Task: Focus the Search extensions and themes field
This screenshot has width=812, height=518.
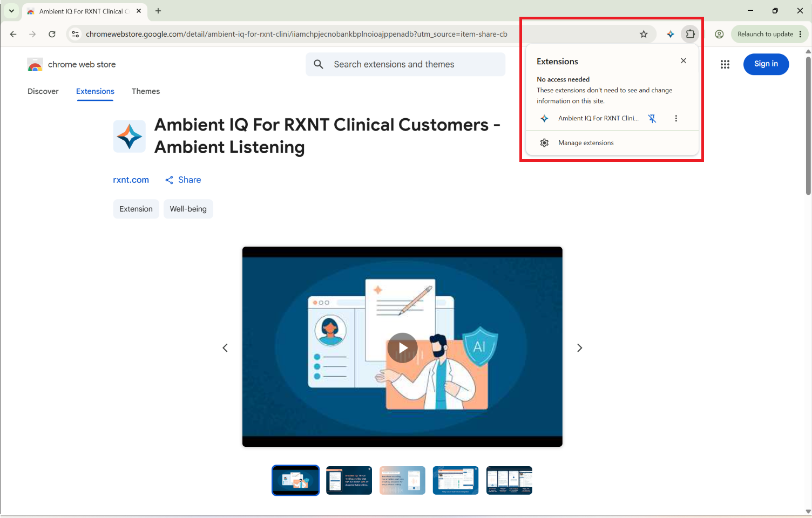Action: pyautogui.click(x=405, y=64)
